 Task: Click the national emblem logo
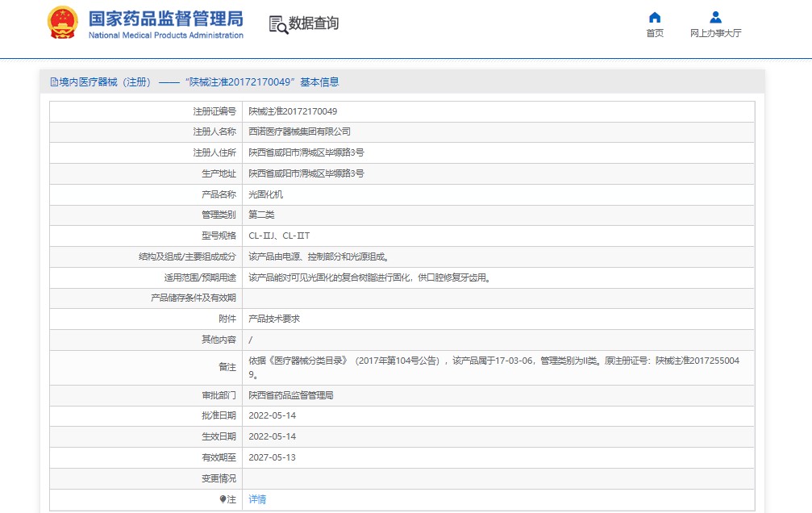(63, 23)
